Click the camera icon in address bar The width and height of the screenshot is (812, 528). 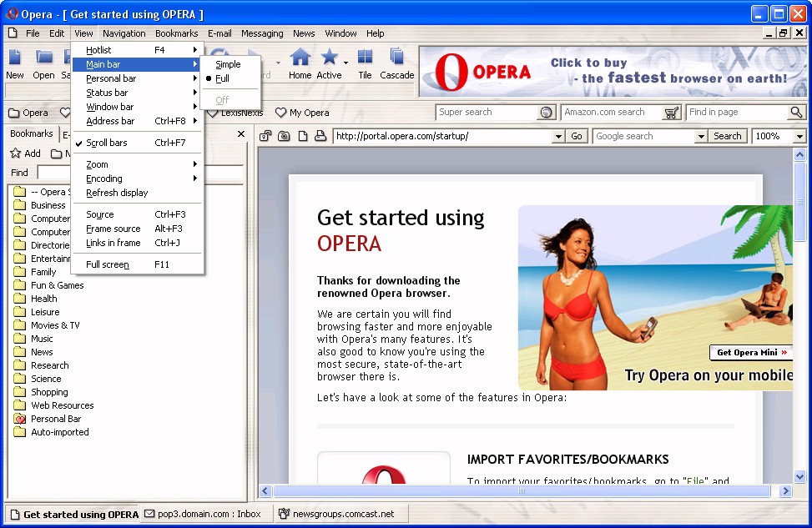click(x=284, y=136)
